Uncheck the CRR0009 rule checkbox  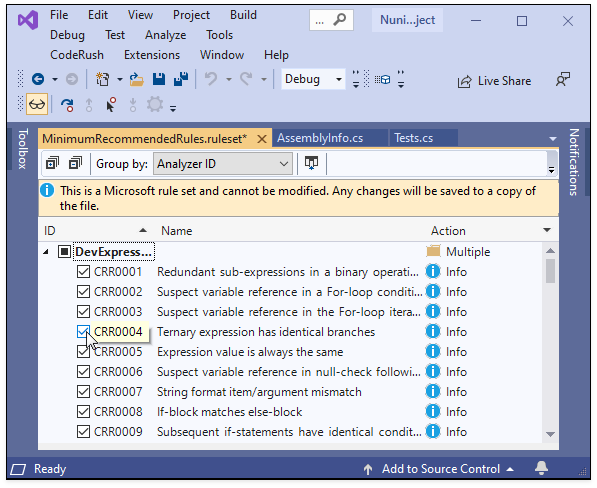(x=83, y=431)
